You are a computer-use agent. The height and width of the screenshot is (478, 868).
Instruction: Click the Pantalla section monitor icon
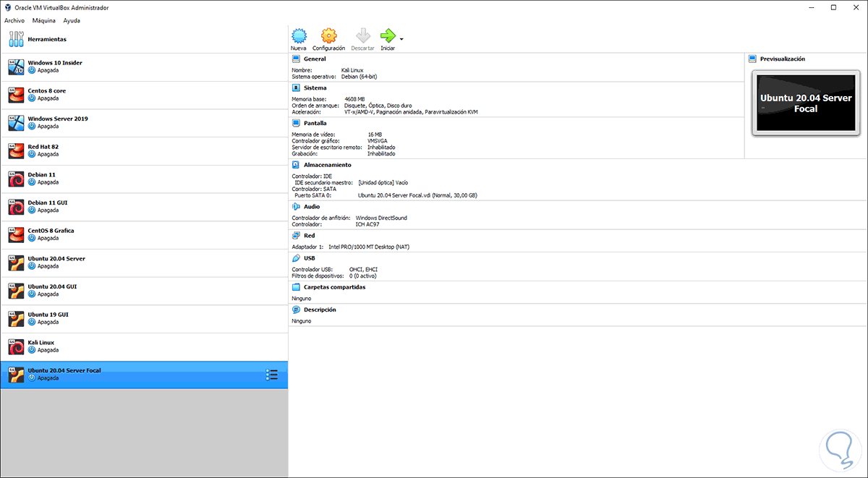coord(296,123)
